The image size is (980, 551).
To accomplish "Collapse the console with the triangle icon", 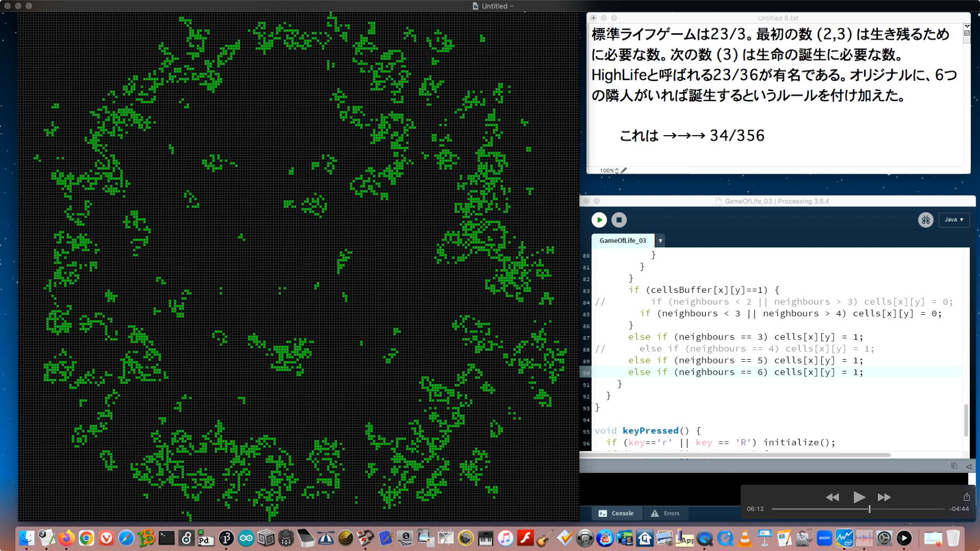I will click(x=968, y=467).
